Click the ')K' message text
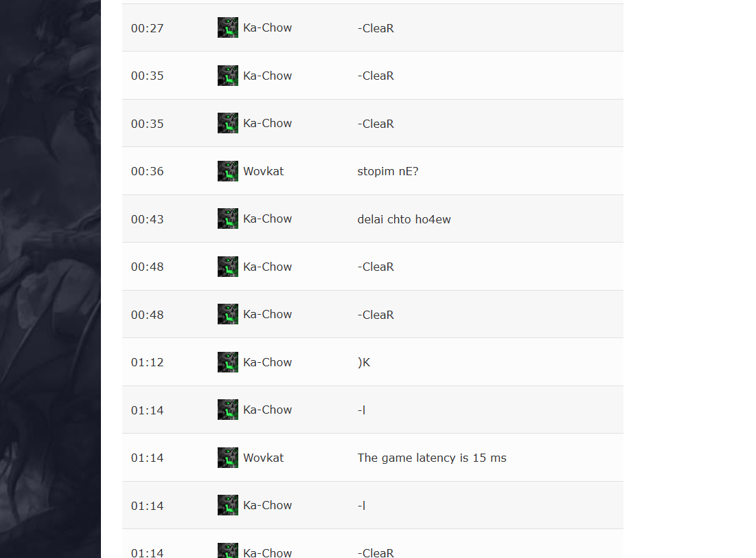Viewport: 756px width, 558px height. click(x=364, y=363)
